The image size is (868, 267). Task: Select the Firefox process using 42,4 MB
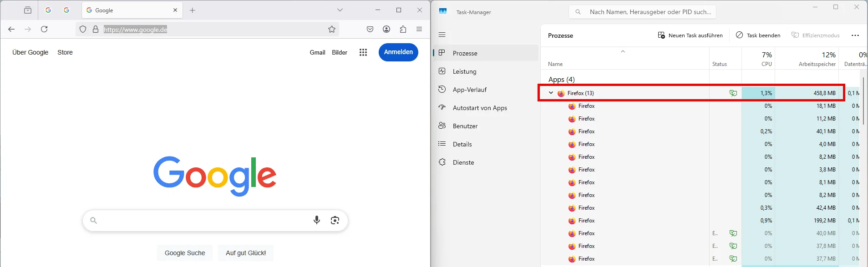point(700,208)
